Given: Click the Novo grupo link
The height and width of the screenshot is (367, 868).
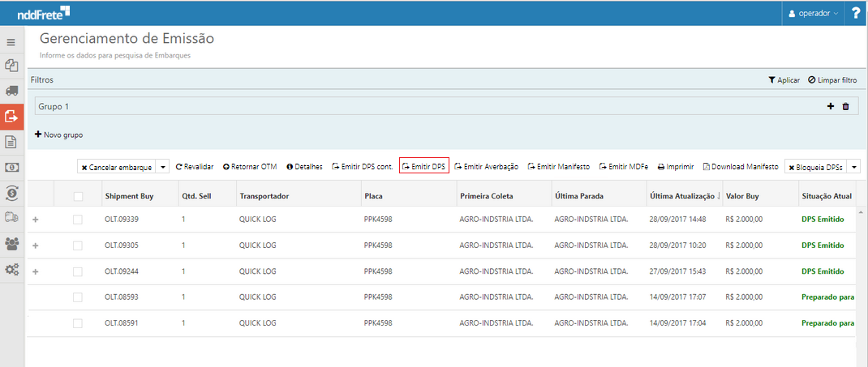Looking at the screenshot, I should (58, 134).
